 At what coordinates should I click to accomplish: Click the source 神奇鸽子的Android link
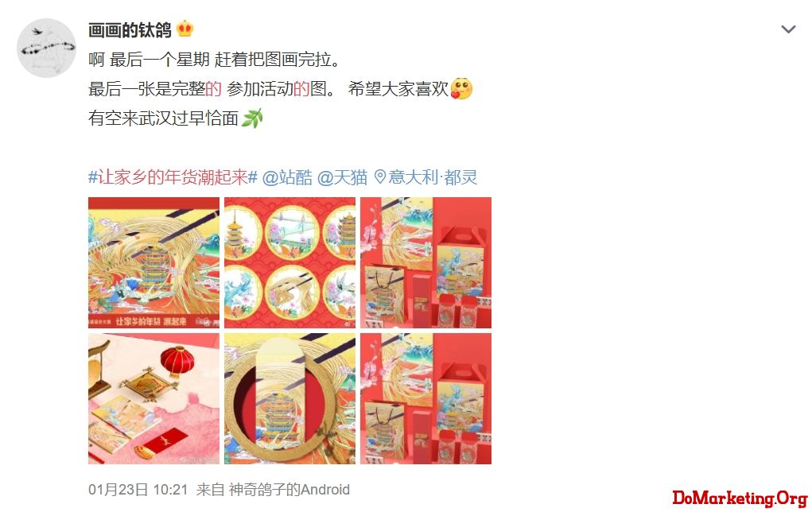[289, 490]
